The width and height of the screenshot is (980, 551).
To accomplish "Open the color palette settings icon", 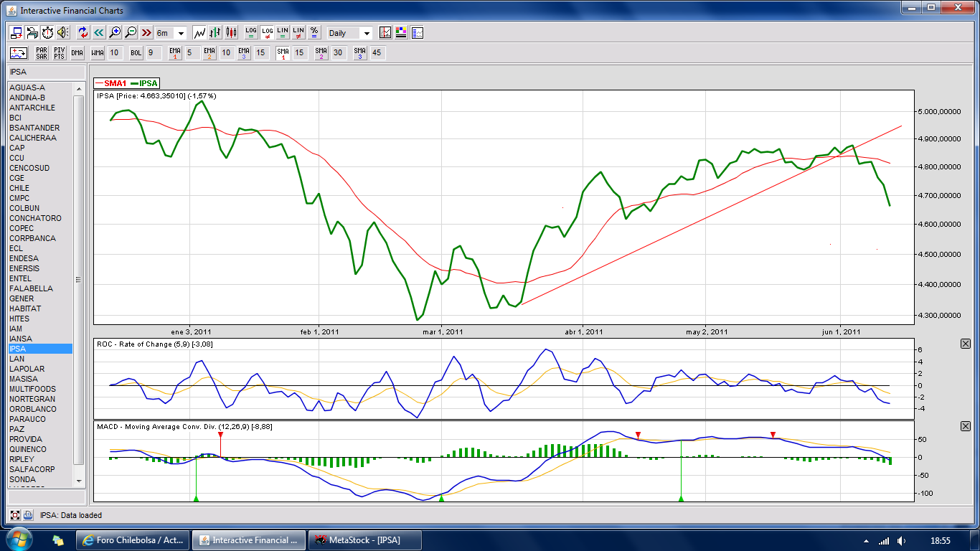I will click(401, 33).
